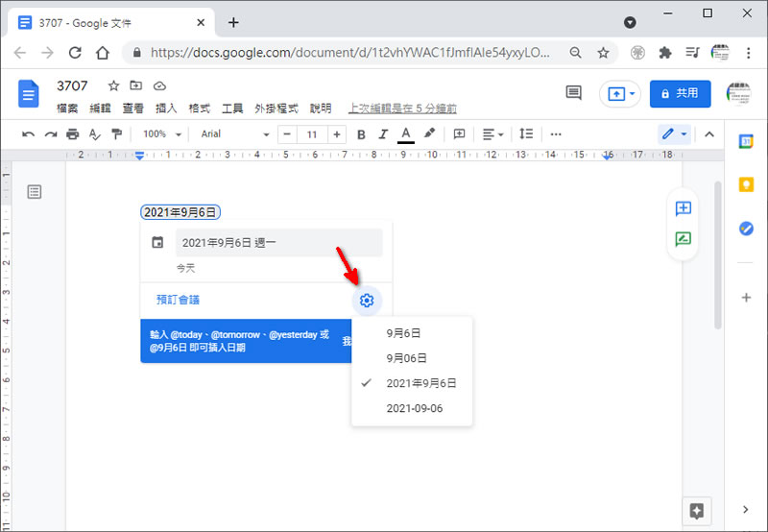The image size is (768, 532).
Task: Open the 檔案 menu
Action: (67, 109)
